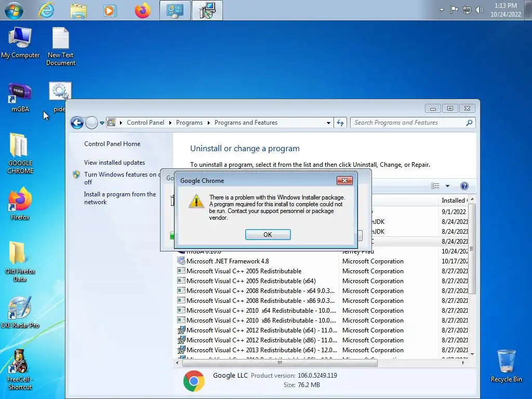Switch to the Control Panel taskbar button
The image size is (532, 399).
tap(175, 10)
